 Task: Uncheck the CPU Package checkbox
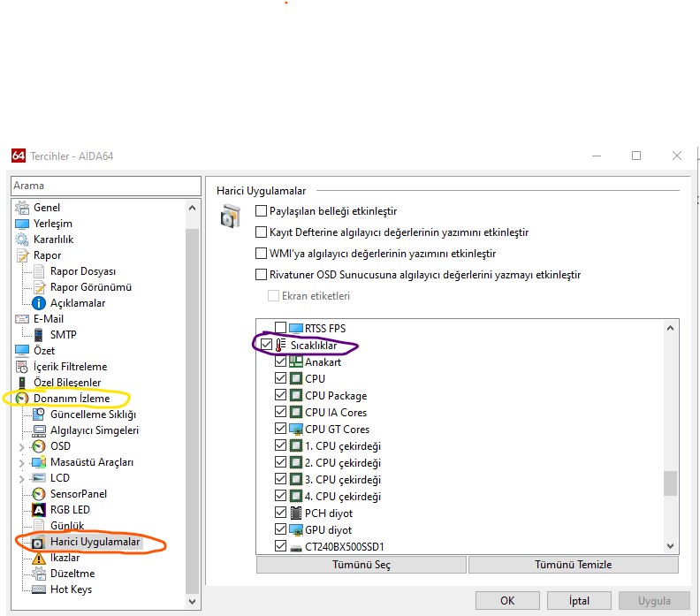point(280,395)
